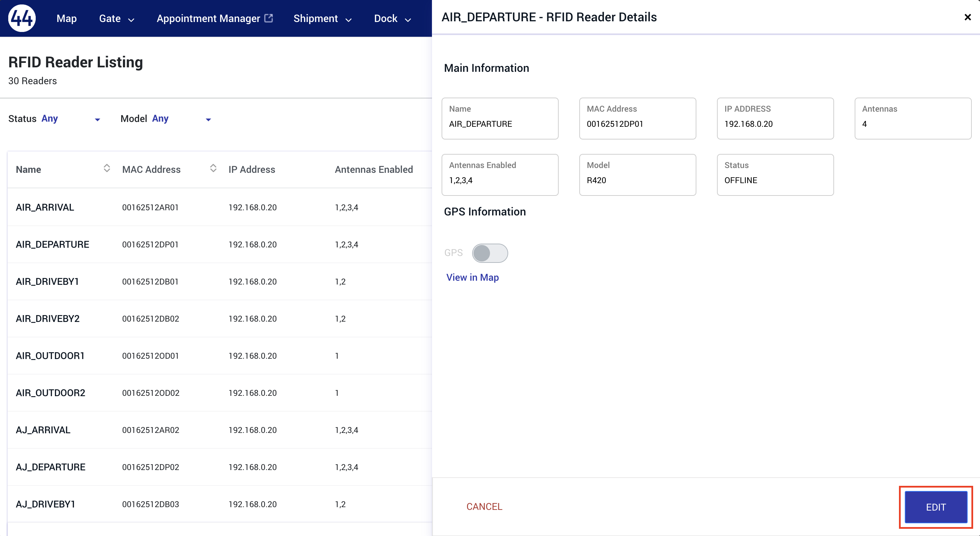The image size is (980, 536).
Task: Click MAC address 00162512OD01 cell
Action: click(x=150, y=356)
